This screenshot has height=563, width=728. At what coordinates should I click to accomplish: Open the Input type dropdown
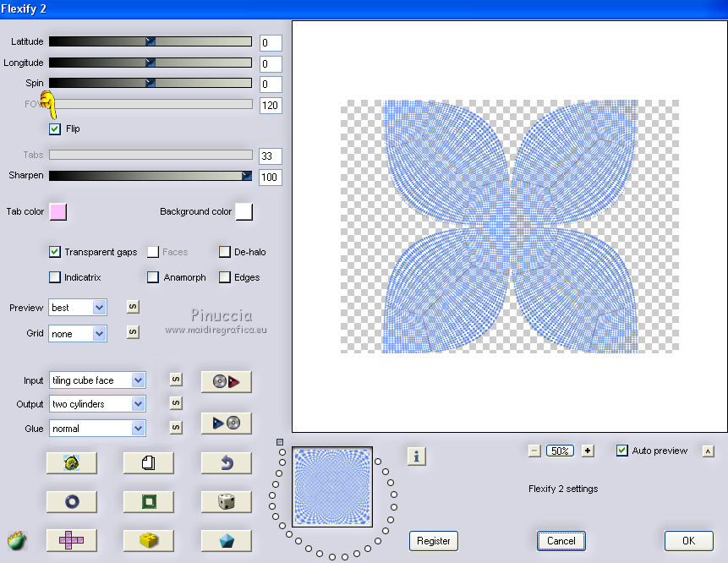click(x=97, y=380)
